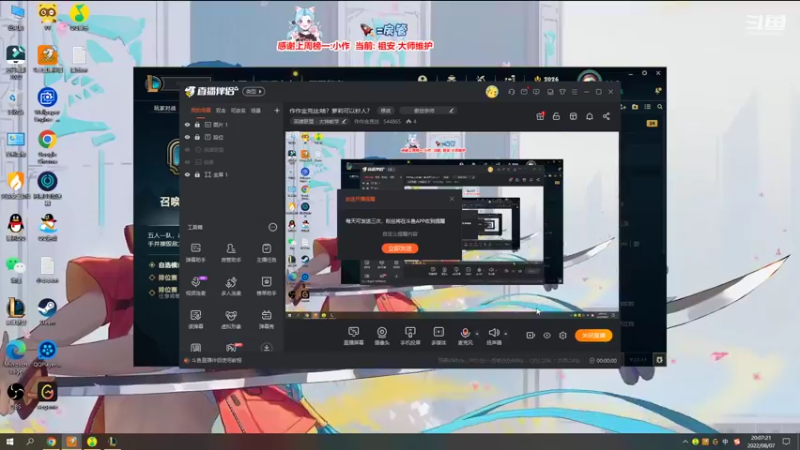Add the 多媒体 media source
Screen dimensions: 800x450
tap(439, 336)
